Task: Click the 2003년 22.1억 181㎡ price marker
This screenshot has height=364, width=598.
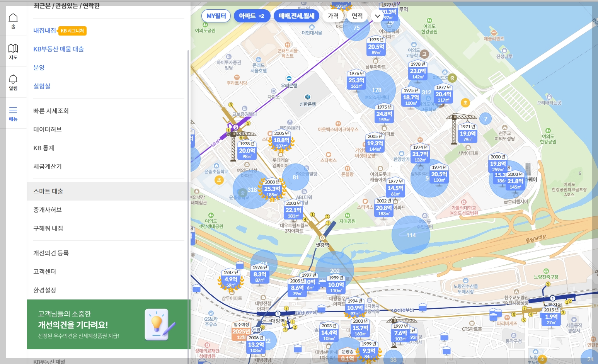Action: click(x=293, y=210)
